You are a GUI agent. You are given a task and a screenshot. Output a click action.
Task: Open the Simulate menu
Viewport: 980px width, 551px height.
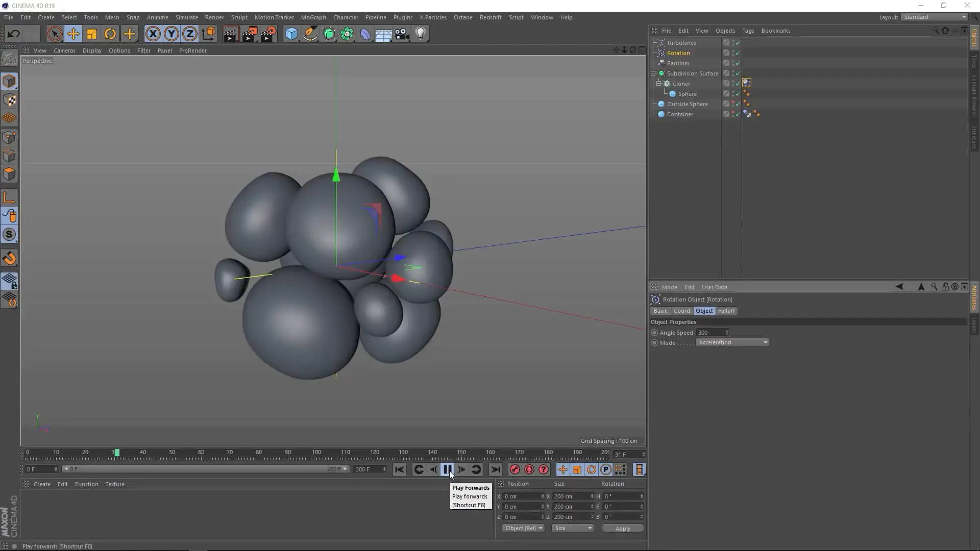(186, 17)
